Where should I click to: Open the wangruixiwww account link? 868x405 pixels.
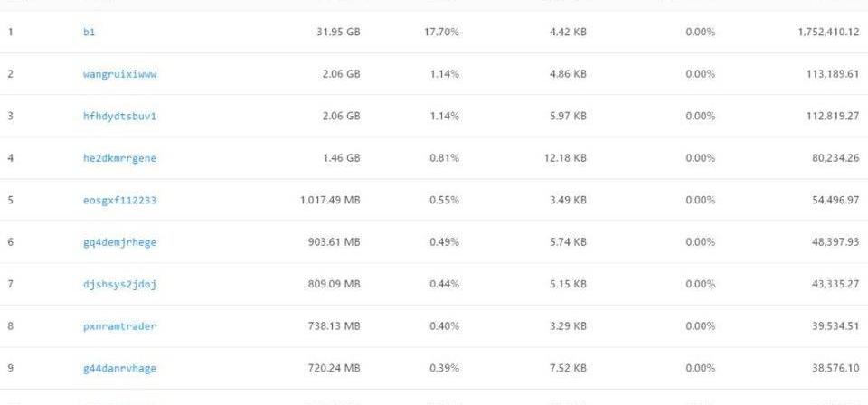point(119,74)
